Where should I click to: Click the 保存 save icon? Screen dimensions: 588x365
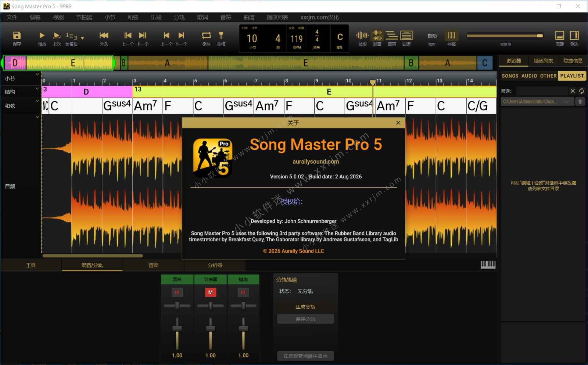pos(17,36)
